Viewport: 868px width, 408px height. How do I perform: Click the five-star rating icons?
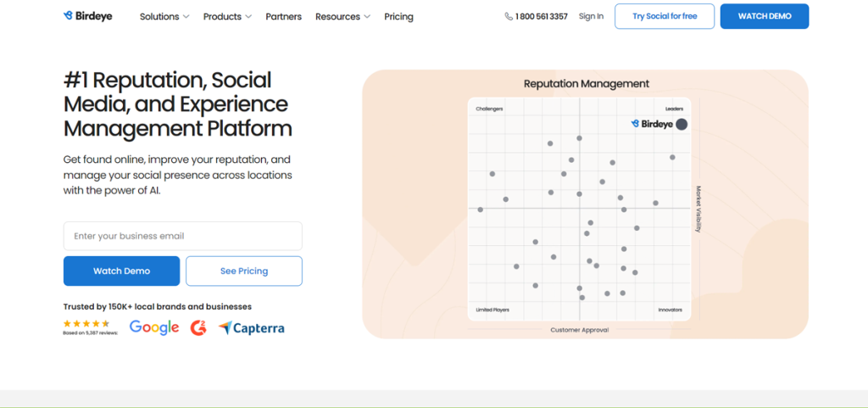coord(86,323)
